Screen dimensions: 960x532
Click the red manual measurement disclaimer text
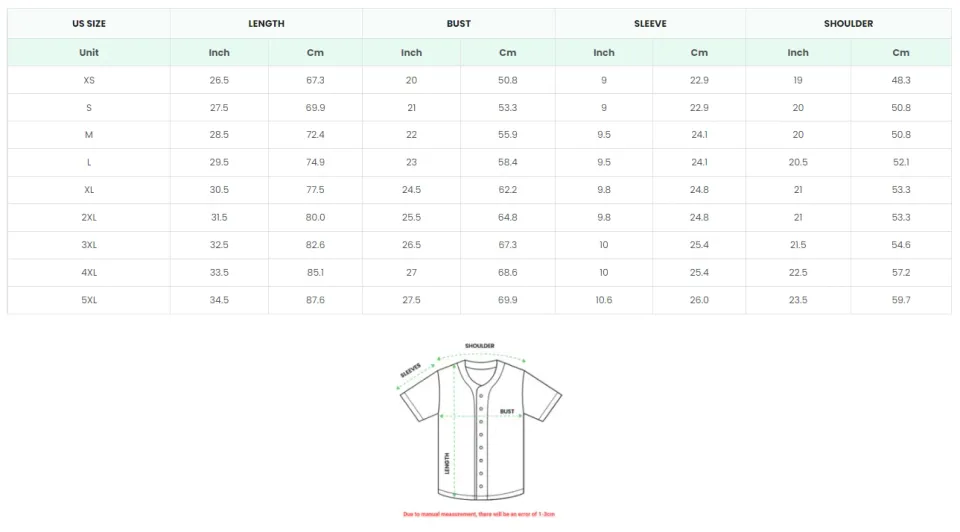click(479, 514)
